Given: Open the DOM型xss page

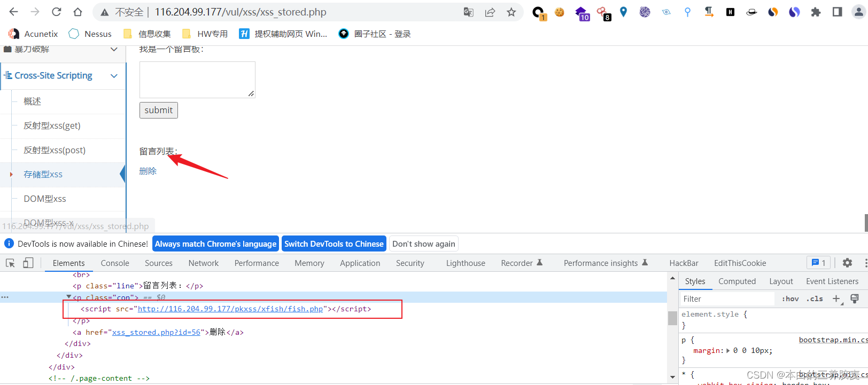Looking at the screenshot, I should (45, 199).
